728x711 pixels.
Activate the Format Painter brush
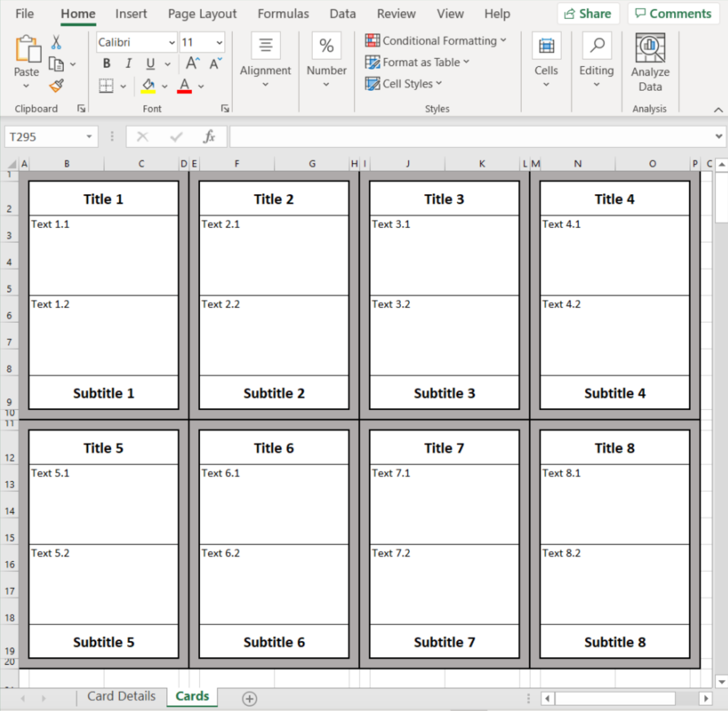click(x=56, y=86)
